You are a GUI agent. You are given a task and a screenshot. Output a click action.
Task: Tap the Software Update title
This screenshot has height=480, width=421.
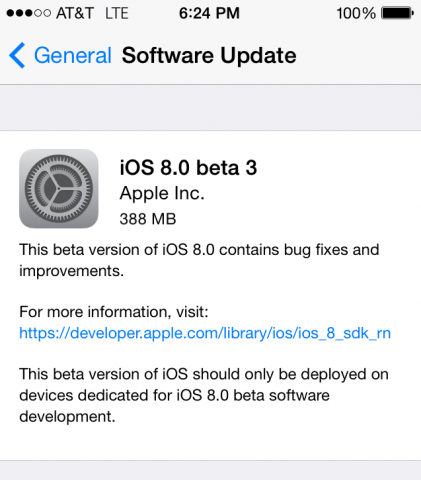[x=209, y=55]
